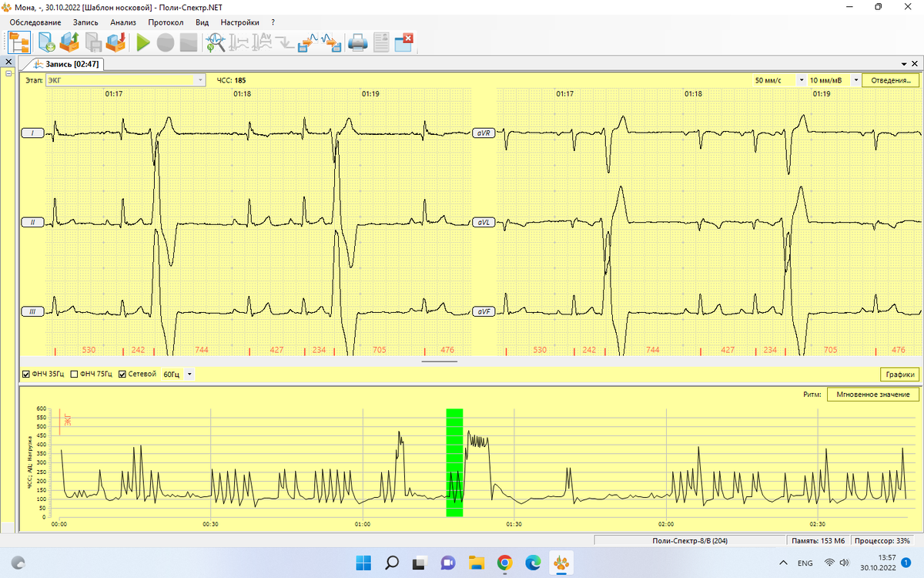
Task: Open the ? help menu
Action: point(273,22)
